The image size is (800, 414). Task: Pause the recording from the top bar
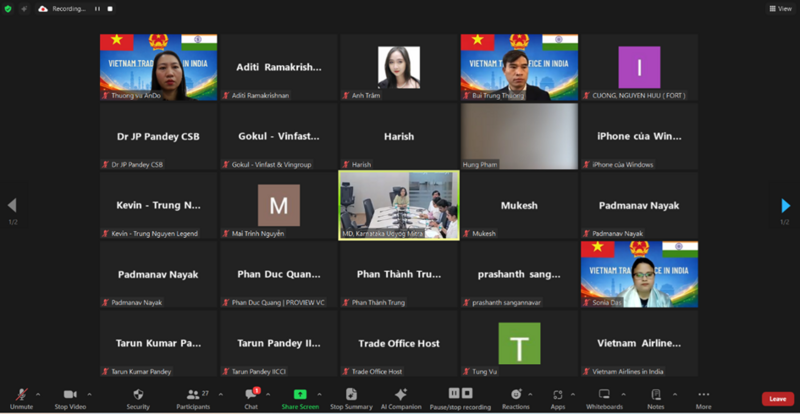(97, 8)
